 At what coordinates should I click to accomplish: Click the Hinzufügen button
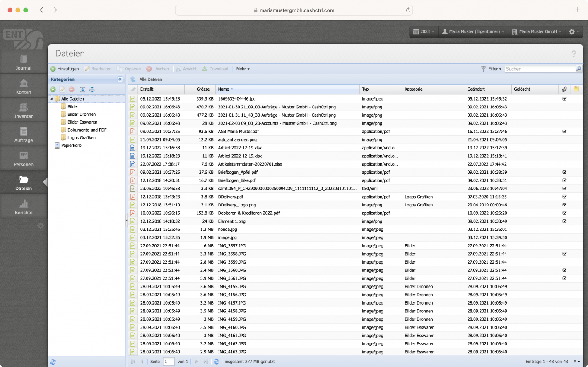click(65, 69)
